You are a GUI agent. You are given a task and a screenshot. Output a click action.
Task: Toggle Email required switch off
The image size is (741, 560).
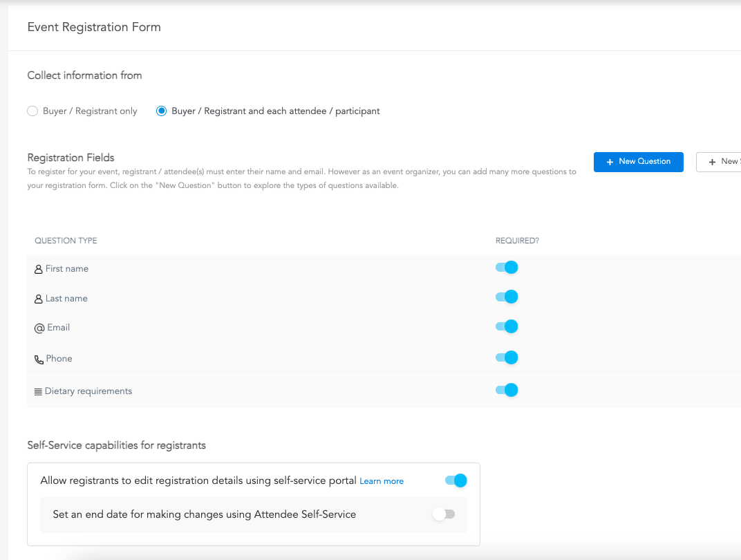(x=507, y=326)
